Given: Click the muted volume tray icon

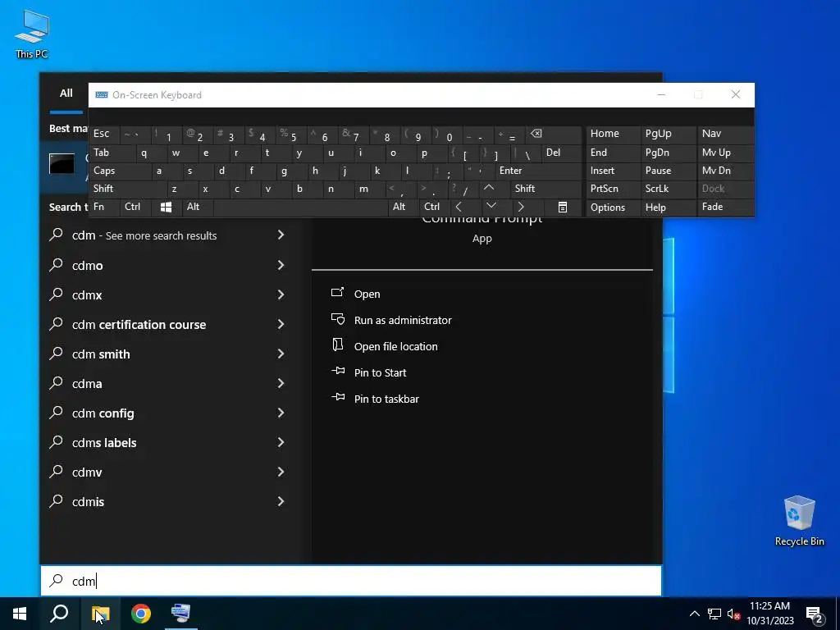Looking at the screenshot, I should (734, 614).
